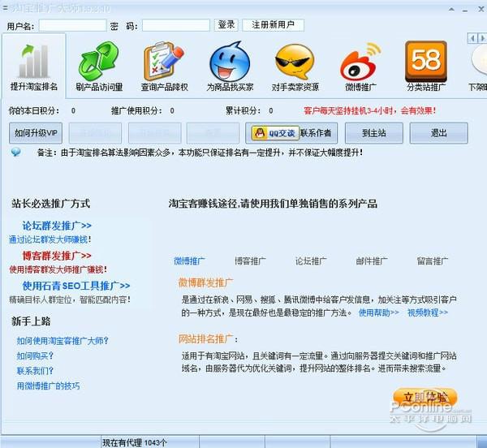The width and height of the screenshot is (487, 448).
Task: Focus the 用户名 username field
Action: (x=72, y=25)
